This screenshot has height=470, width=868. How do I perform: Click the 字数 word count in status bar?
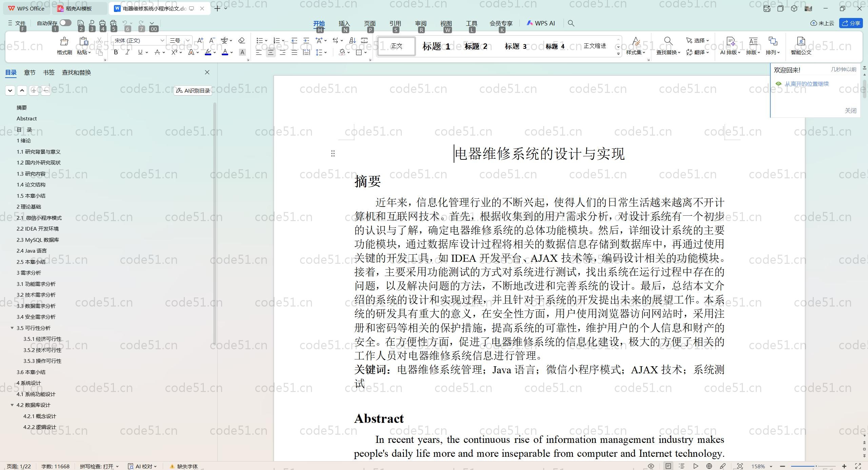pos(55,466)
